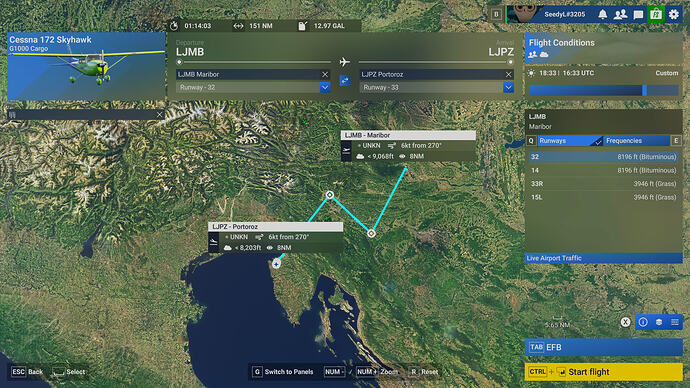This screenshot has height=388, width=690.
Task: Open the settings gear icon
Action: (674, 14)
